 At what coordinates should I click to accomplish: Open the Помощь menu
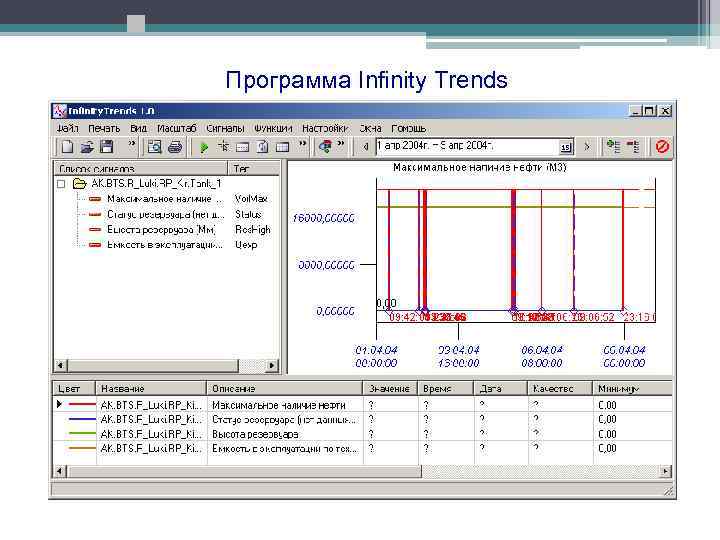coord(409,129)
